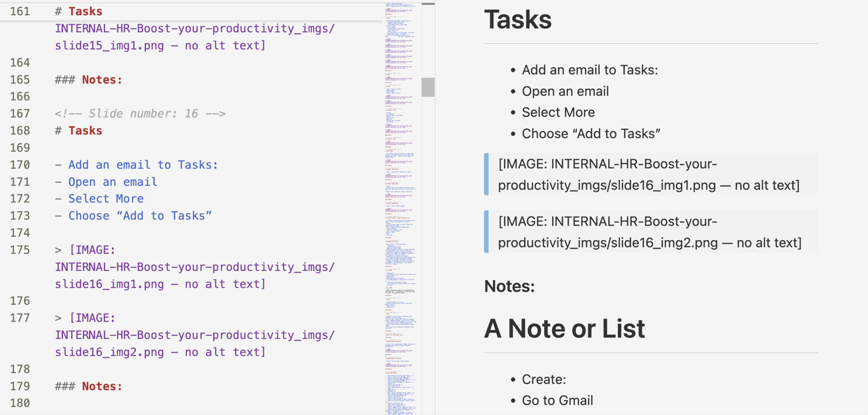
Task: Click slide16_img2.png text in editor
Action: click(x=109, y=352)
